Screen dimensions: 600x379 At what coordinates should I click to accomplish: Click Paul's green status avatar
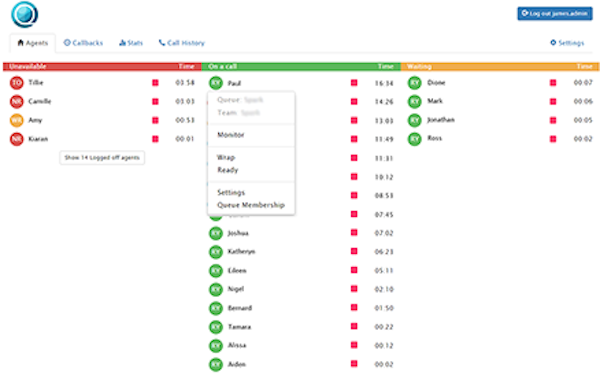tap(216, 83)
